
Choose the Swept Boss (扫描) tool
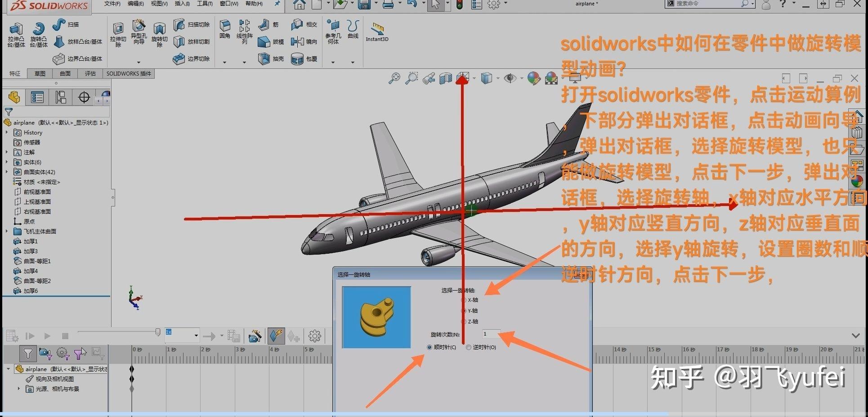click(x=66, y=24)
